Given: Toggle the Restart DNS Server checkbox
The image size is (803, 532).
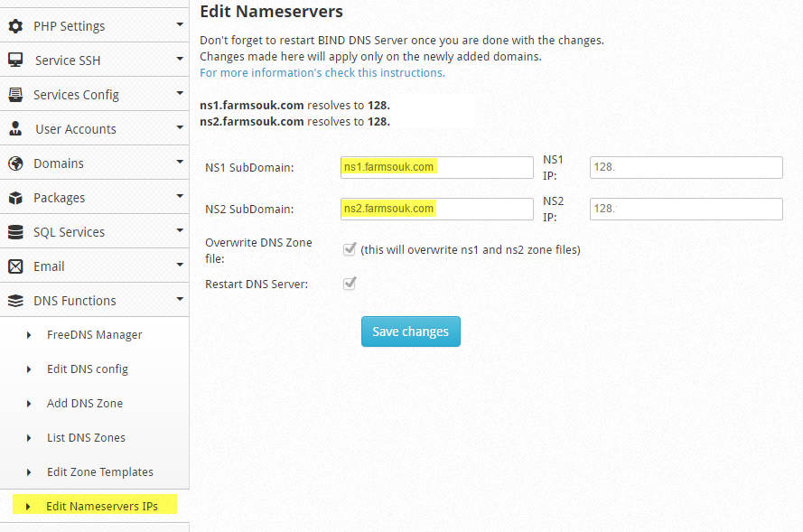Looking at the screenshot, I should pos(350,283).
